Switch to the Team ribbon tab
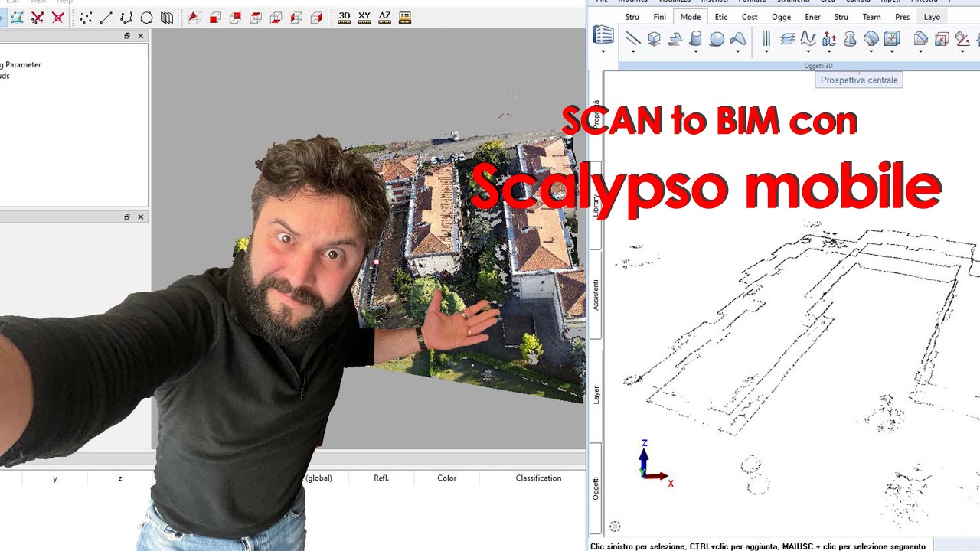The height and width of the screenshot is (551, 980). click(871, 17)
